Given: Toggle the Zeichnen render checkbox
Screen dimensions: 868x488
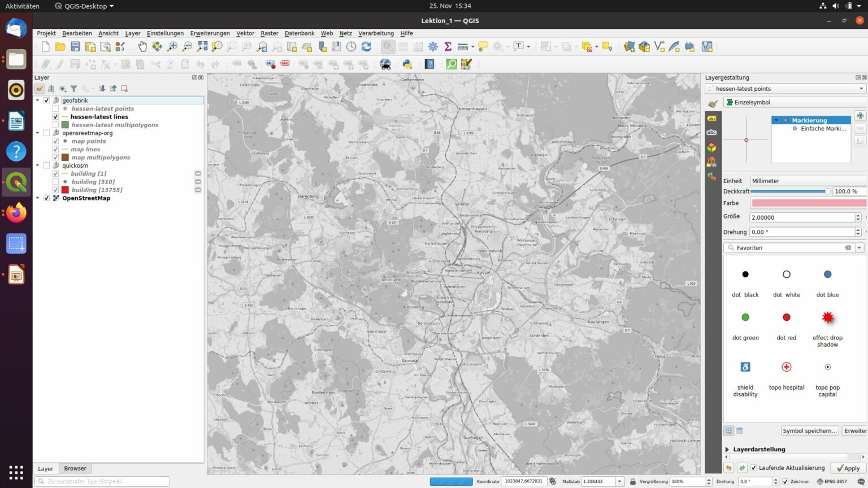Looking at the screenshot, I should (x=785, y=482).
